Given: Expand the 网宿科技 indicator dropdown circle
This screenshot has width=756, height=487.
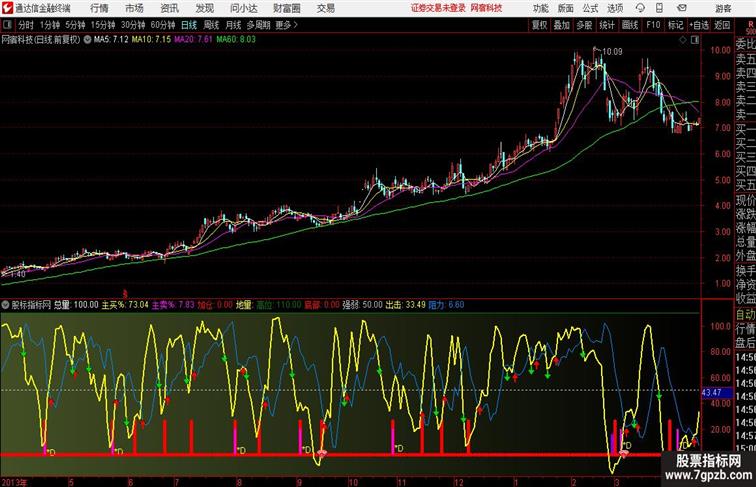Looking at the screenshot, I should pyautogui.click(x=87, y=40).
